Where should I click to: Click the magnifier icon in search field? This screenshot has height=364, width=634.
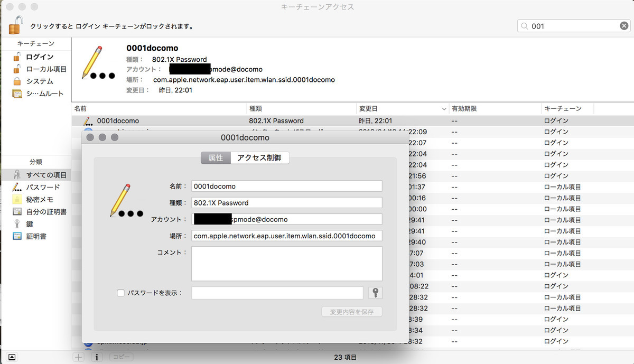(x=525, y=26)
